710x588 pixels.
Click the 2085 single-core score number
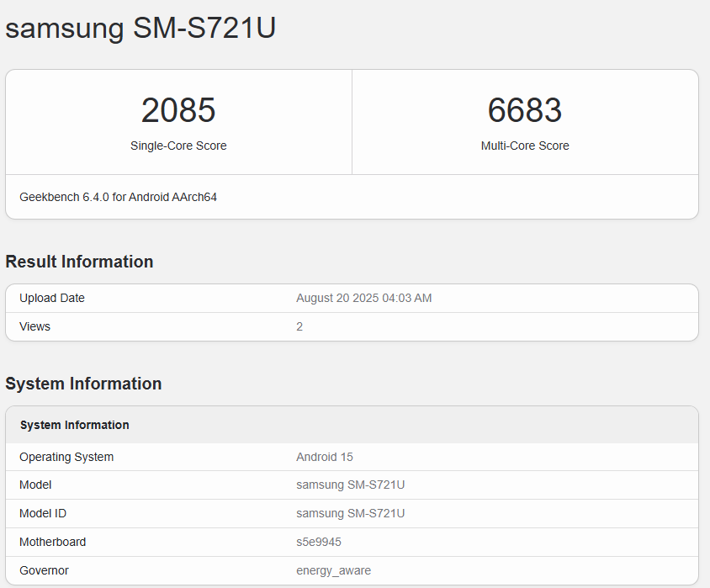coord(178,111)
